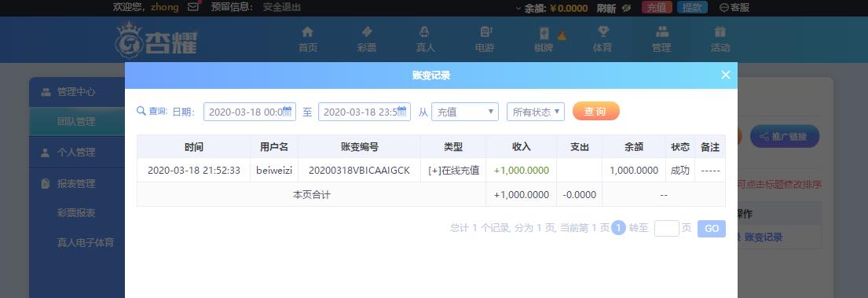Expand the 所有状态 status dropdown
This screenshot has width=868, height=298.
[536, 112]
